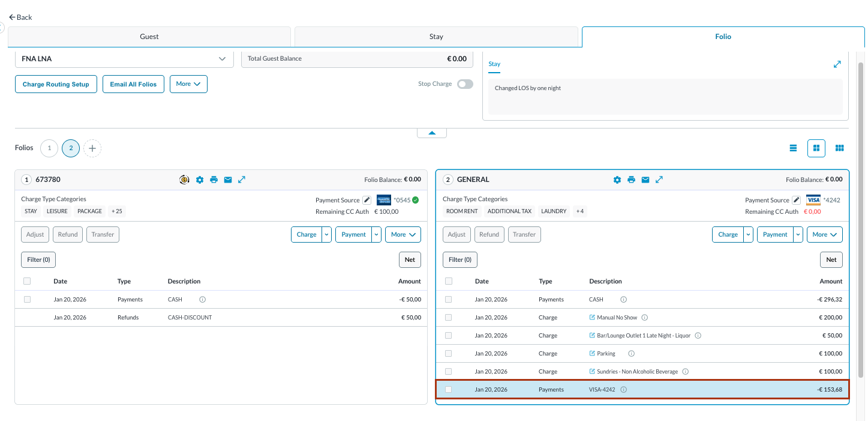Click the Charge Routing Setup button
This screenshot has width=868, height=421.
[x=56, y=84]
